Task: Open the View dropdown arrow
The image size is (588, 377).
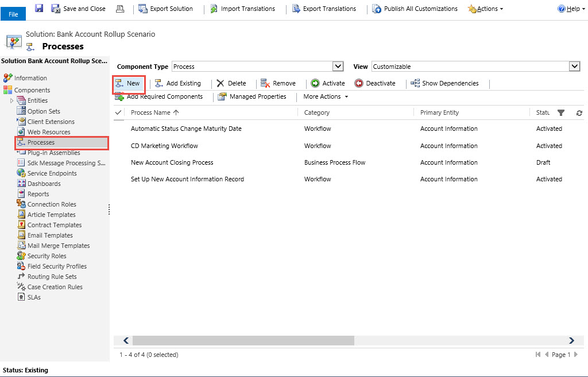Action: 574,67
